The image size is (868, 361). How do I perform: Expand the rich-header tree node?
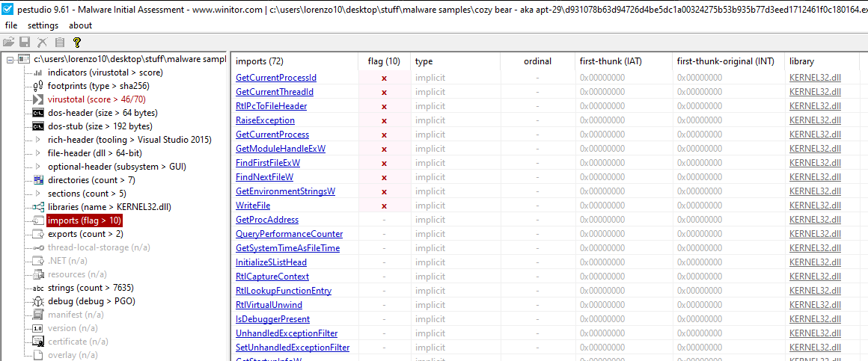click(37, 140)
